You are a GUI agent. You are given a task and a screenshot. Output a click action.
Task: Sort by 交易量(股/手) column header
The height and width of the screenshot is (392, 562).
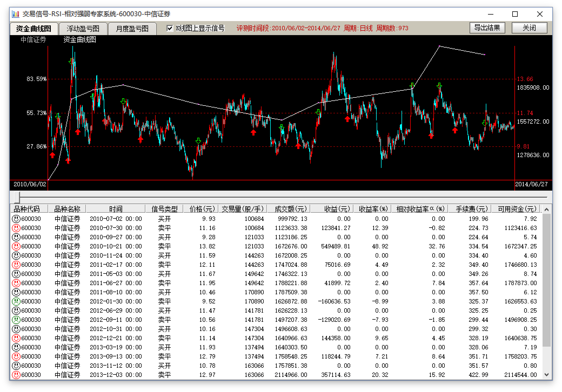(x=243, y=209)
